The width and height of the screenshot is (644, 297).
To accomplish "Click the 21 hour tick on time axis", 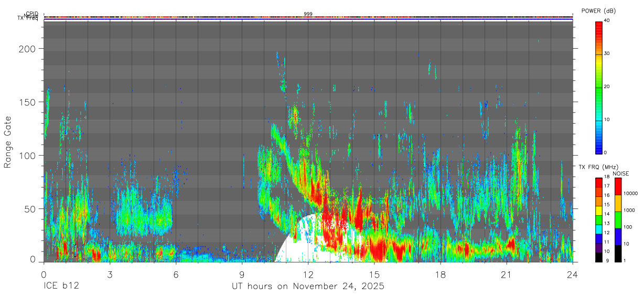I will tap(507, 273).
